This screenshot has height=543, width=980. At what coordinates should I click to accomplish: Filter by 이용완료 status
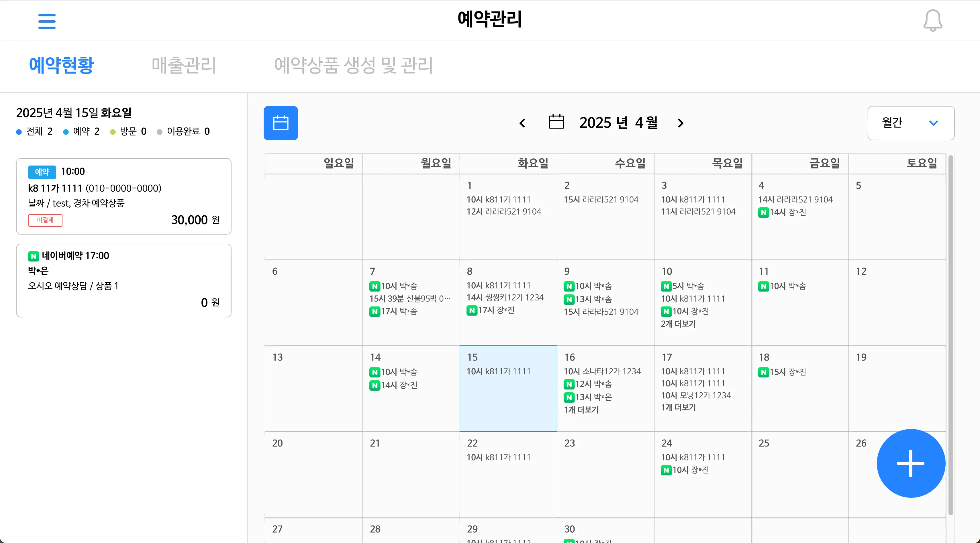pos(183,131)
